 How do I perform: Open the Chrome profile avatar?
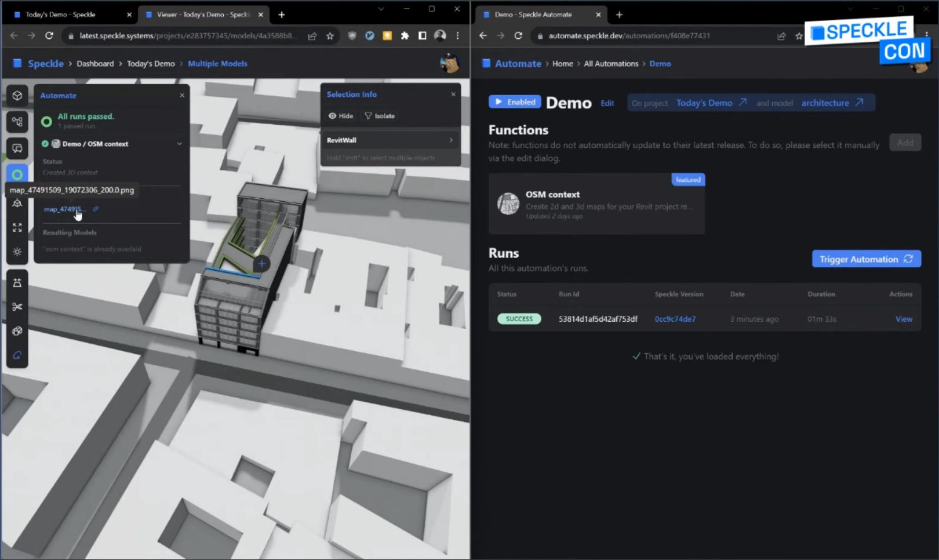440,36
